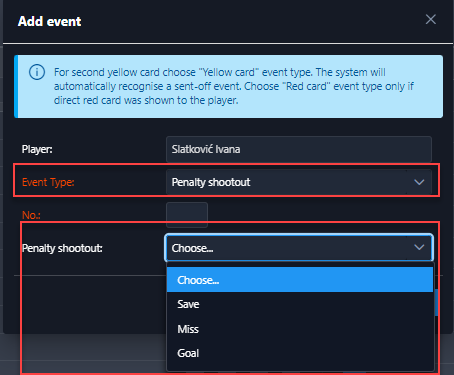The height and width of the screenshot is (375, 454).
Task: Click the info circle icon in banner
Action: 37,72
